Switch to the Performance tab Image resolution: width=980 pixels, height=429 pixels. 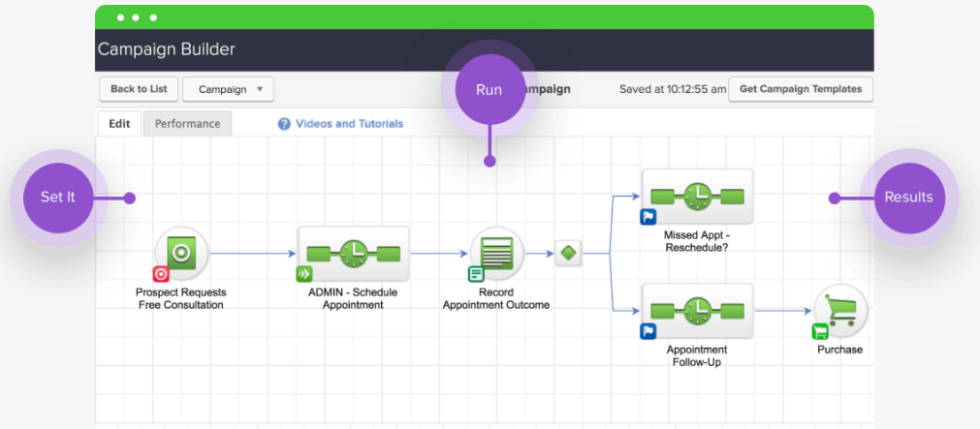(x=187, y=124)
